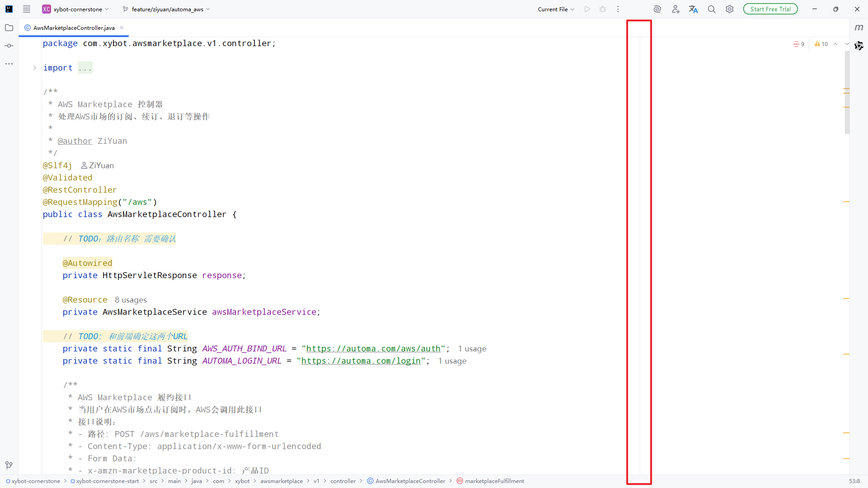
Task: Click xybot-cornerstone-start in the breadcrumbs
Action: 105,481
